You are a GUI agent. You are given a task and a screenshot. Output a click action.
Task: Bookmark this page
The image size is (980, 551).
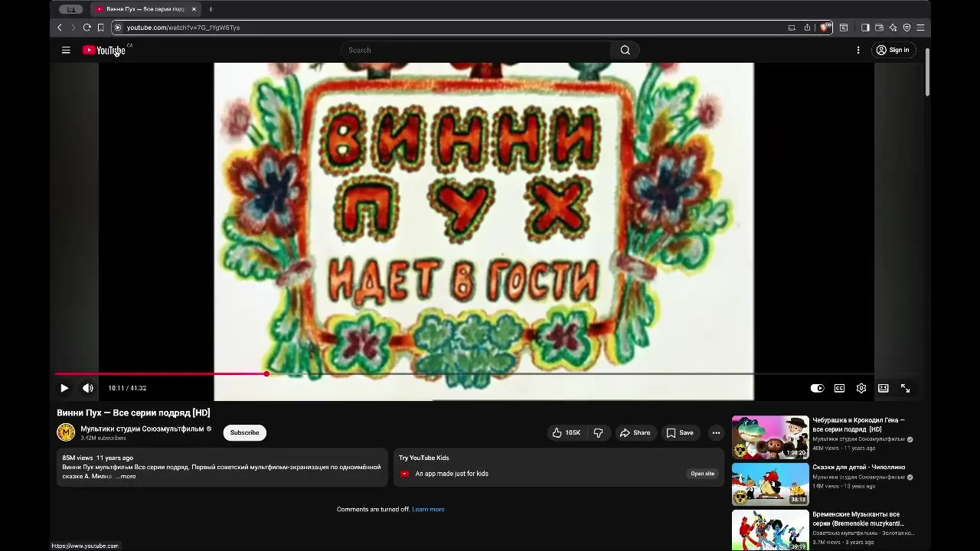(100, 28)
